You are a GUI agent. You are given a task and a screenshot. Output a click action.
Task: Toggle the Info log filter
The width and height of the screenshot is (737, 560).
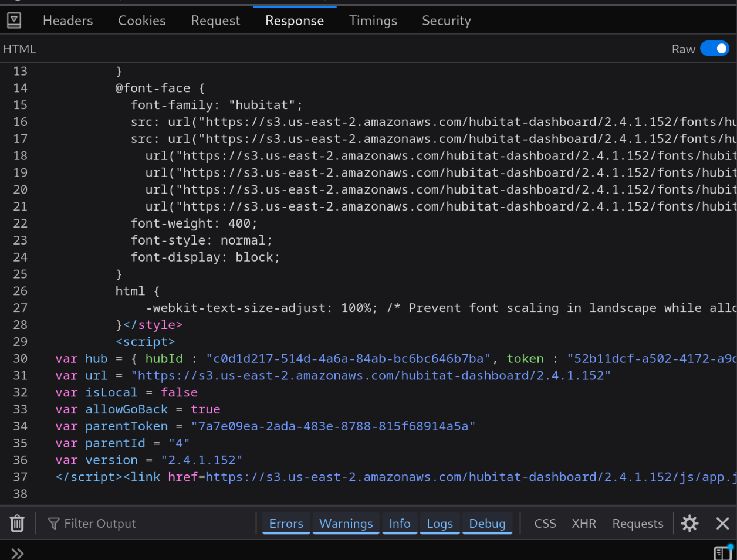pyautogui.click(x=400, y=523)
